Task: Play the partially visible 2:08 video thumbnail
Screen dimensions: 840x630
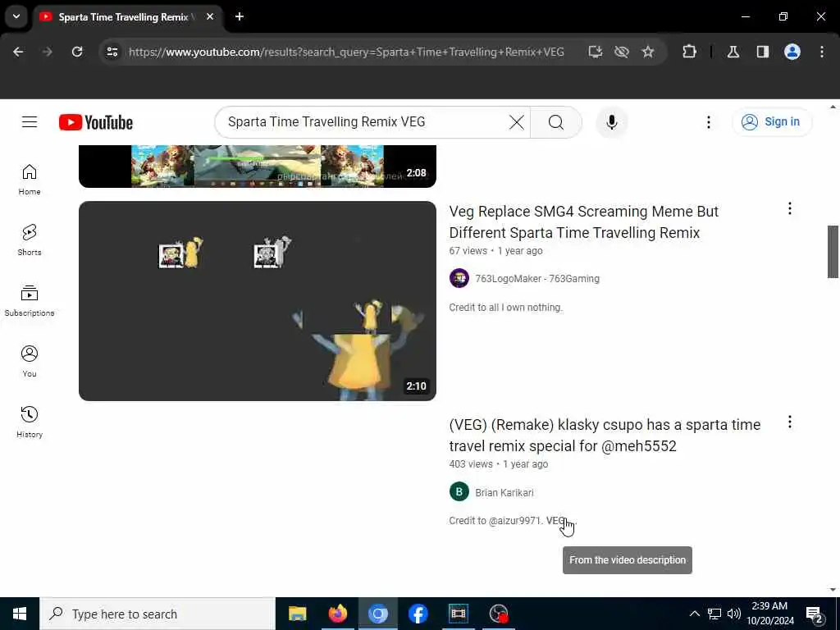Action: pyautogui.click(x=257, y=166)
